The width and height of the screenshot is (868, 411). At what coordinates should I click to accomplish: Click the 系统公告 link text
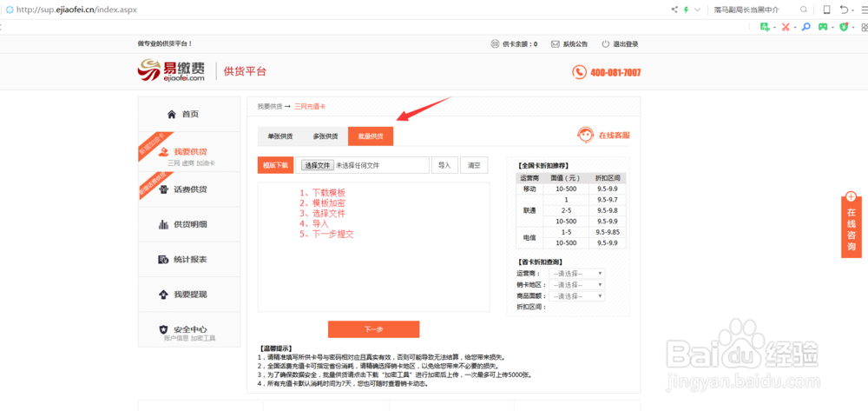(575, 44)
